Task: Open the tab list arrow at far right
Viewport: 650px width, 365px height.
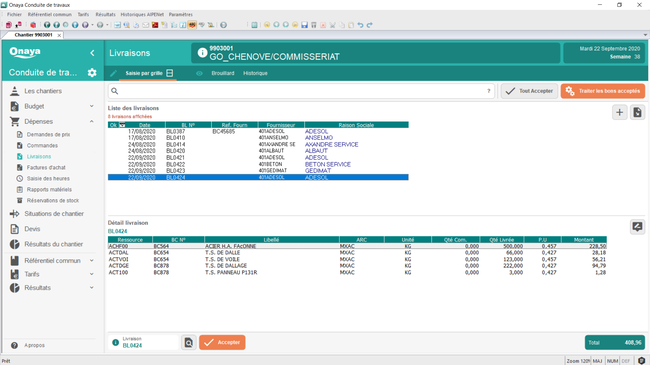Action: pos(645,35)
